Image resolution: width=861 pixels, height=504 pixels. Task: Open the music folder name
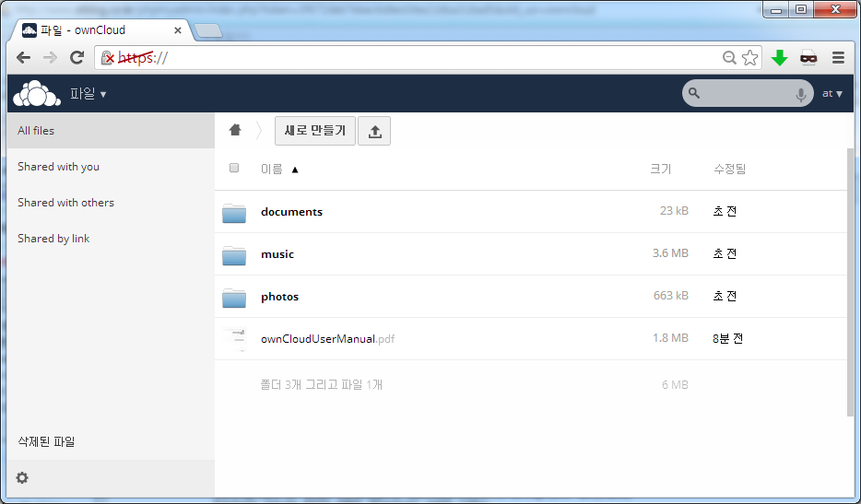277,254
